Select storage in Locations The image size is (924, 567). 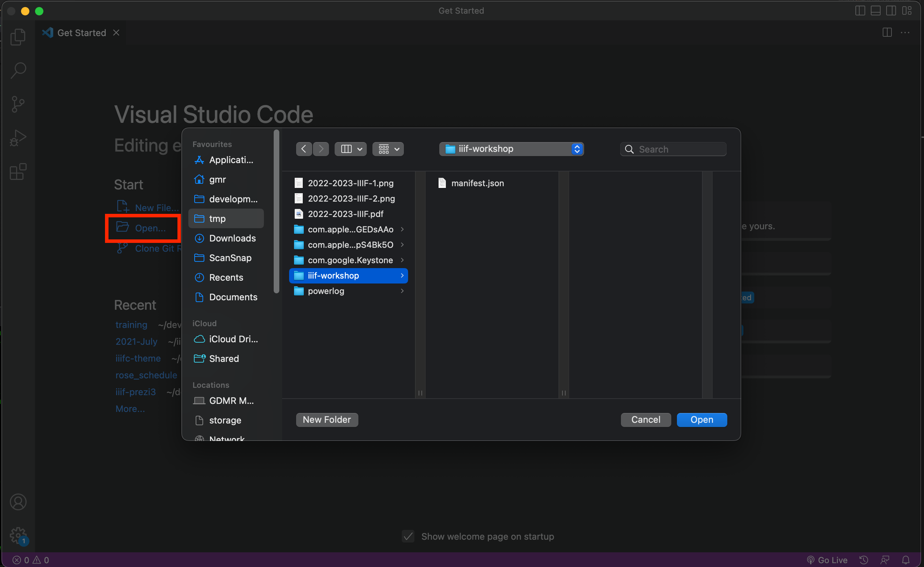(226, 420)
